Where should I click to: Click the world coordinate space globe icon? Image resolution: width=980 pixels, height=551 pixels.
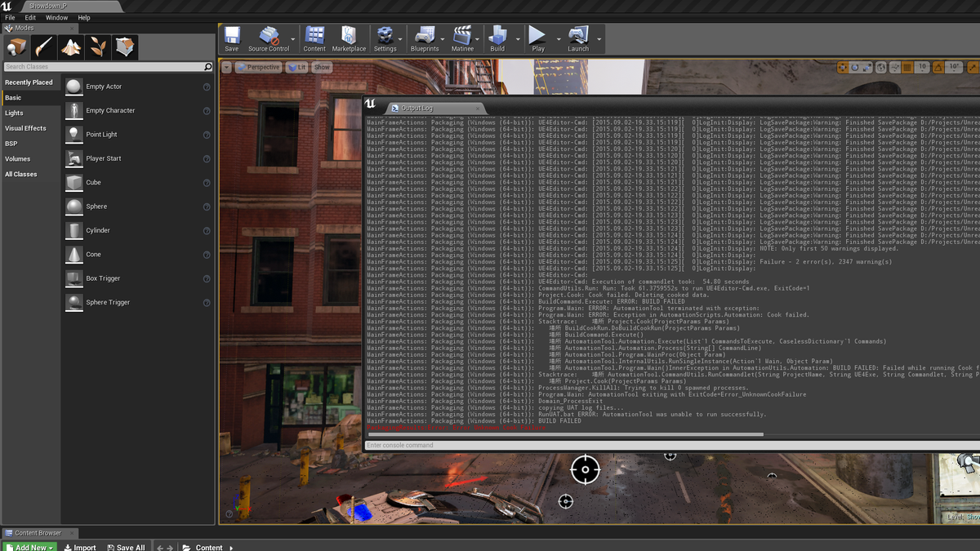point(883,67)
